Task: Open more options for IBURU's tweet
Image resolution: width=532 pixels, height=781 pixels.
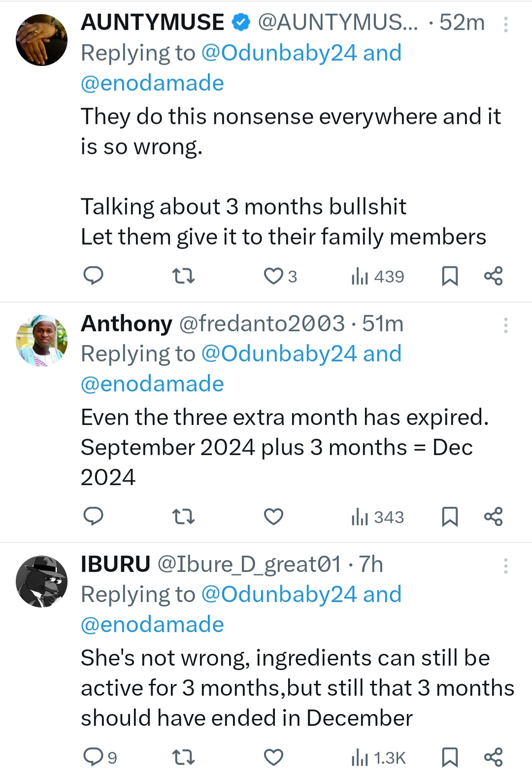Action: tap(505, 566)
